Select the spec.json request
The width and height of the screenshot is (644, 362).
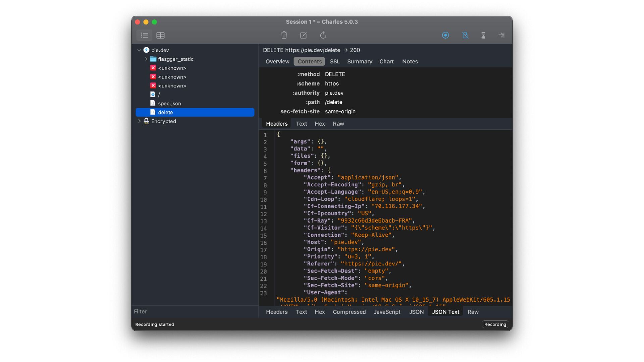[x=169, y=104]
